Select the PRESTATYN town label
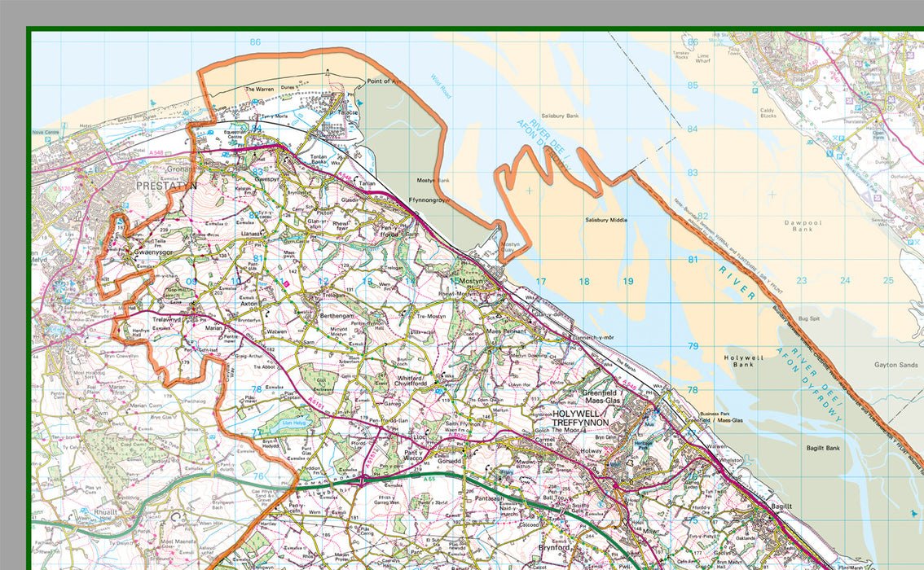 click(x=166, y=185)
